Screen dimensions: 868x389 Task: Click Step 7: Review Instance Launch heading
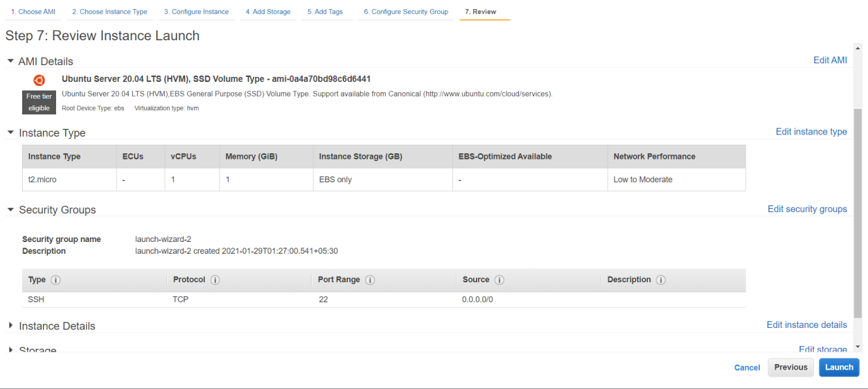tap(103, 35)
